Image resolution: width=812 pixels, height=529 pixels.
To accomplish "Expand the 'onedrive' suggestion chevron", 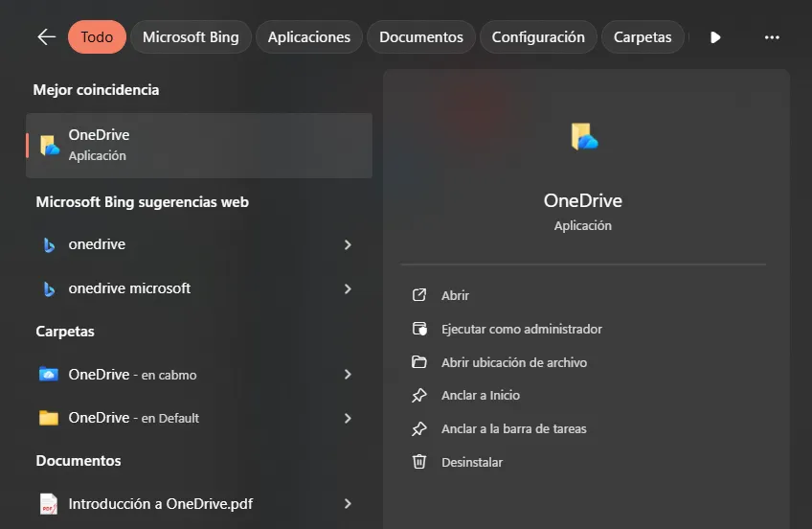I will click(x=348, y=244).
